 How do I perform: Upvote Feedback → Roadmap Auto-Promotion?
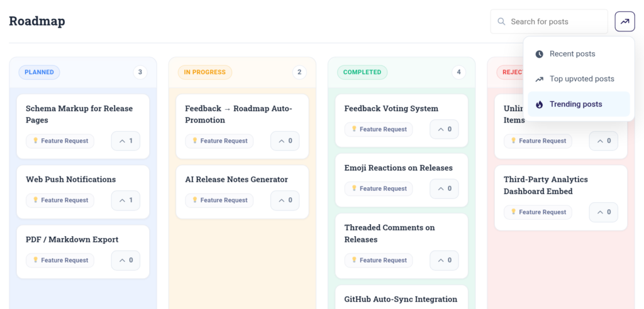[285, 141]
